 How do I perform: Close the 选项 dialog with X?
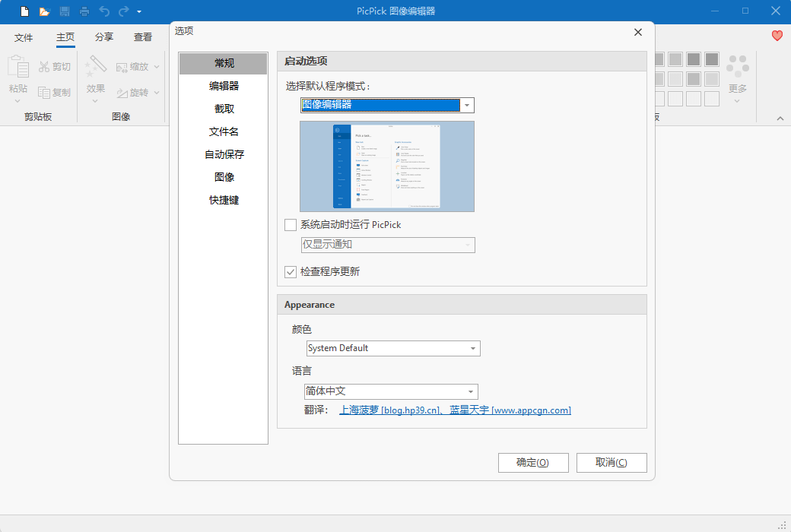[637, 32]
